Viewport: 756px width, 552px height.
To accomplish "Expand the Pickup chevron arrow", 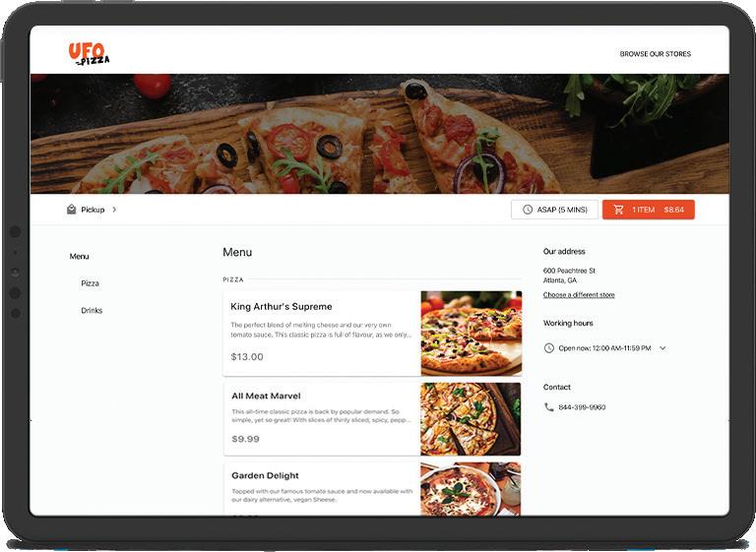I will pos(114,210).
